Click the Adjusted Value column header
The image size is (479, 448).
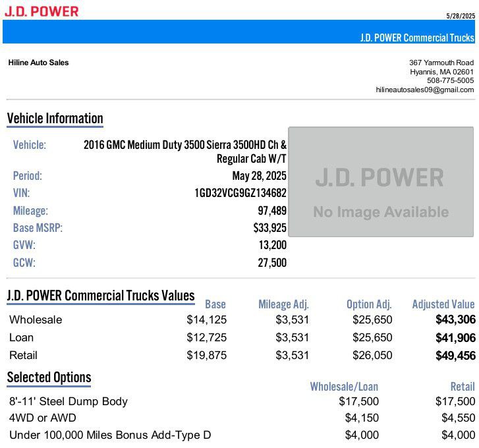[443, 304]
